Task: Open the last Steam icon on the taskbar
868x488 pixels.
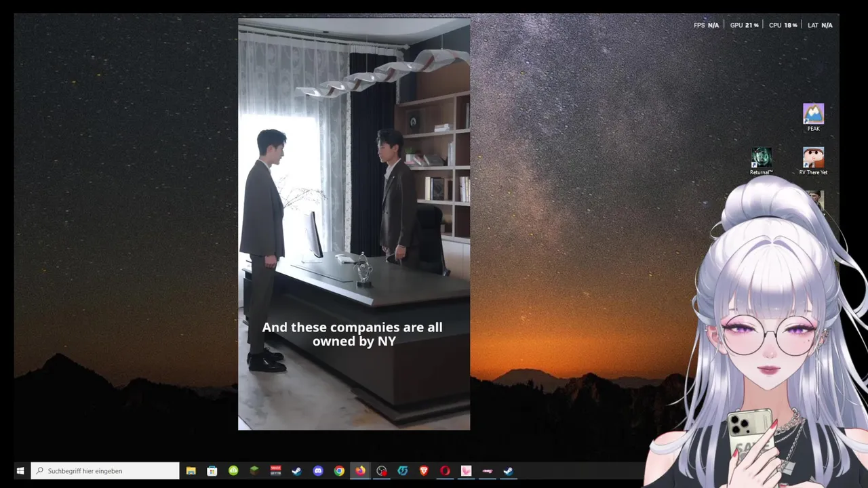Action: 508,470
